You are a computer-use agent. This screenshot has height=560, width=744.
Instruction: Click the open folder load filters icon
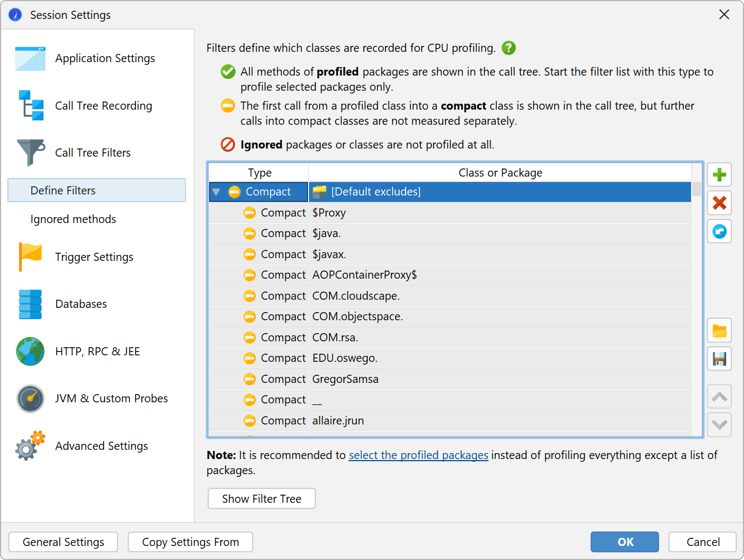[x=719, y=330]
